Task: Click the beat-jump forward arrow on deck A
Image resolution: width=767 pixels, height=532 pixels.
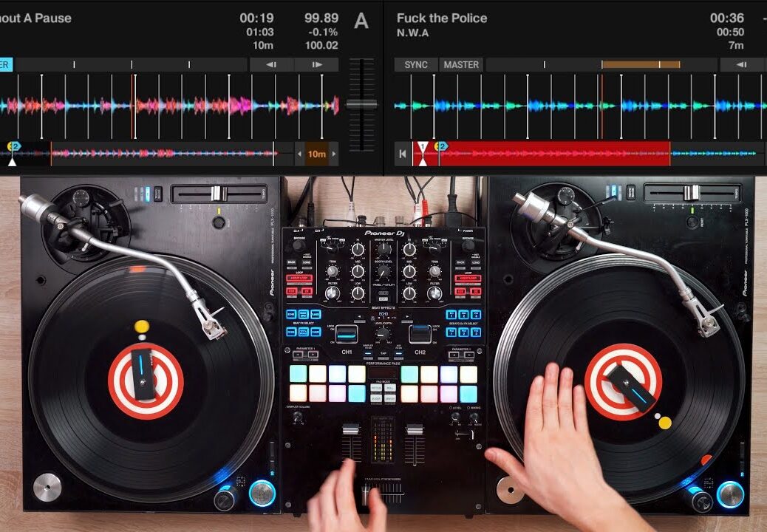Action: click(x=317, y=64)
